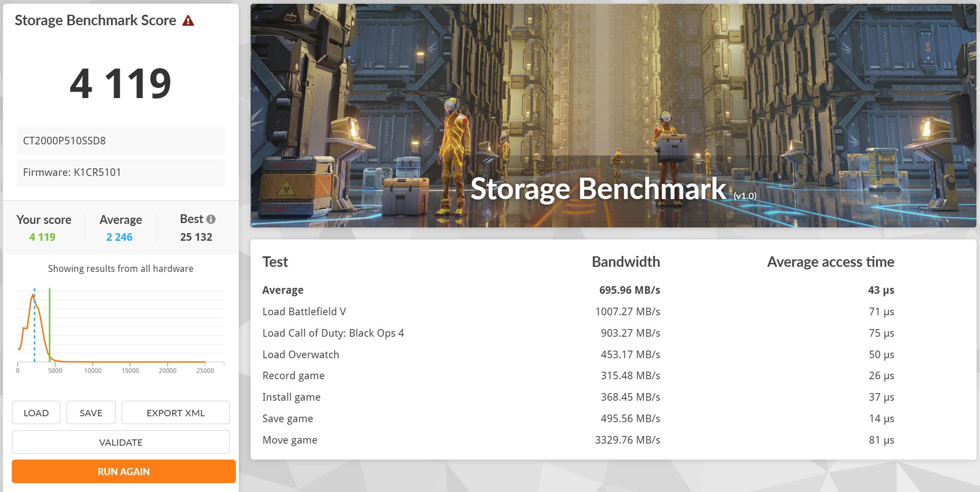Click the Average score value 2 246
980x492 pixels.
[x=119, y=237]
